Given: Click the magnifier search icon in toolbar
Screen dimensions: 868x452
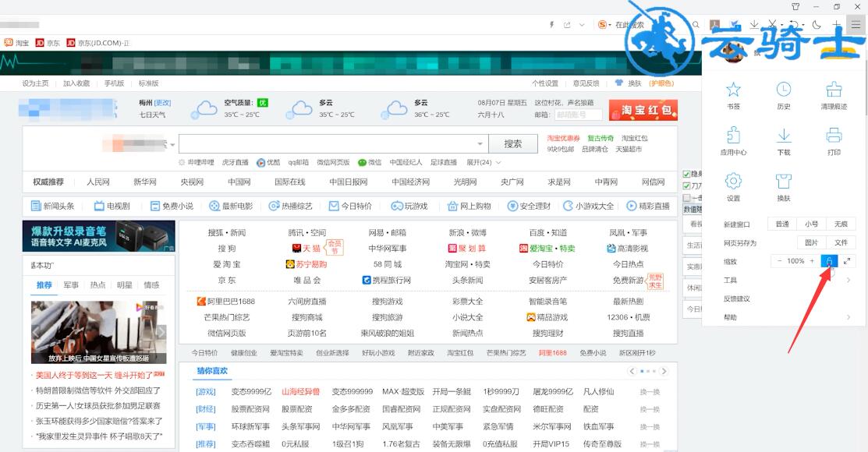Looking at the screenshot, I should 696,25.
